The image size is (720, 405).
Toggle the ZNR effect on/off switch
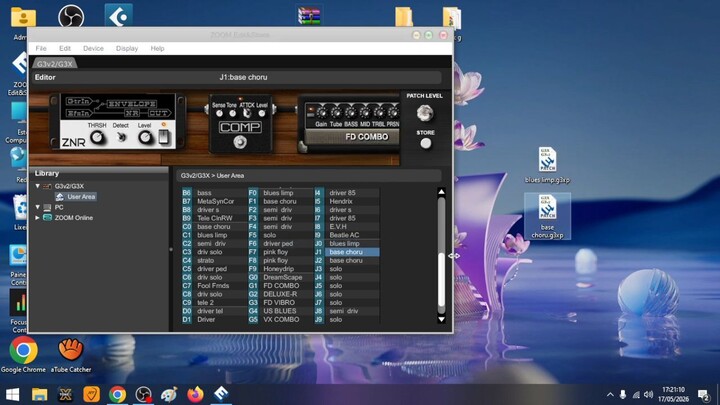(x=163, y=136)
